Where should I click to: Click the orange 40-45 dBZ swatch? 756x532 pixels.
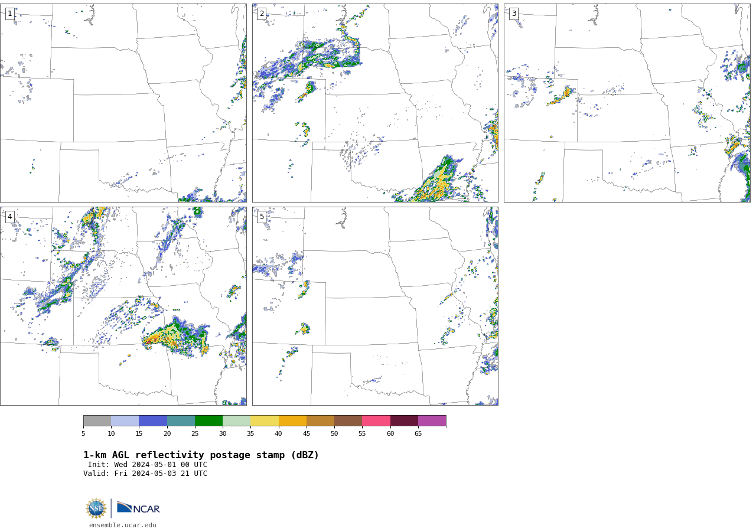292,420
